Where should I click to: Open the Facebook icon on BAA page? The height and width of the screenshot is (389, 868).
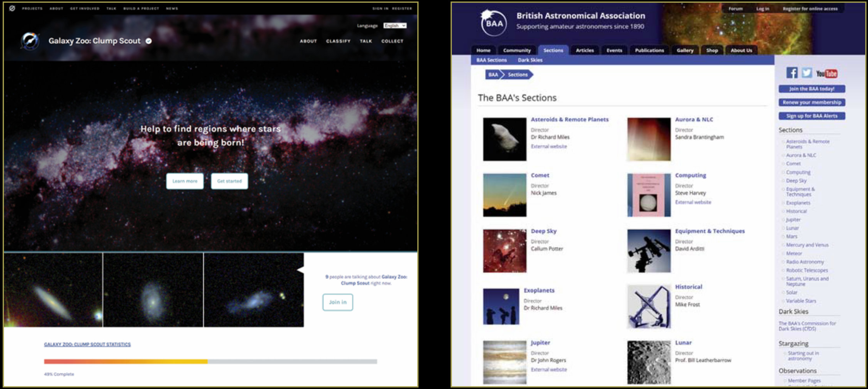[x=792, y=73]
